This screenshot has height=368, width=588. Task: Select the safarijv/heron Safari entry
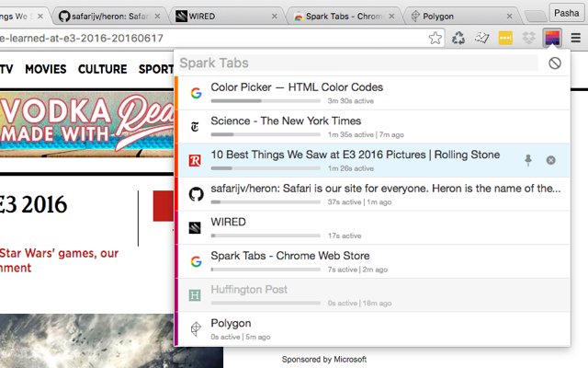[374, 194]
